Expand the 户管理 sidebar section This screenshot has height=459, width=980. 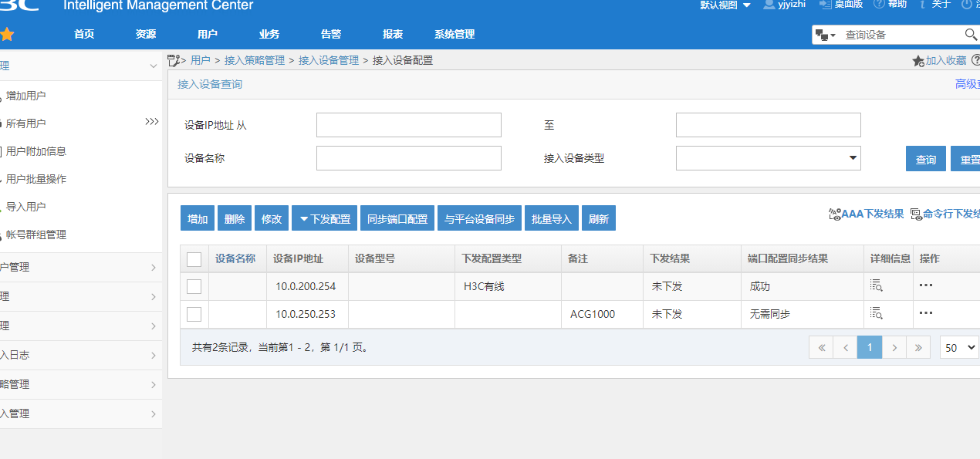click(81, 267)
